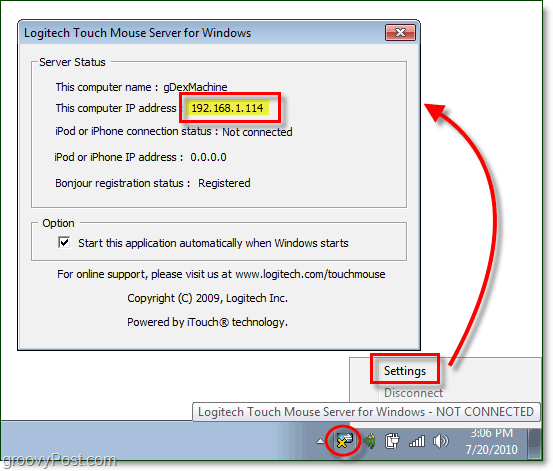Click the iPod or iPhone IP 0.0.0.0 value

[208, 157]
